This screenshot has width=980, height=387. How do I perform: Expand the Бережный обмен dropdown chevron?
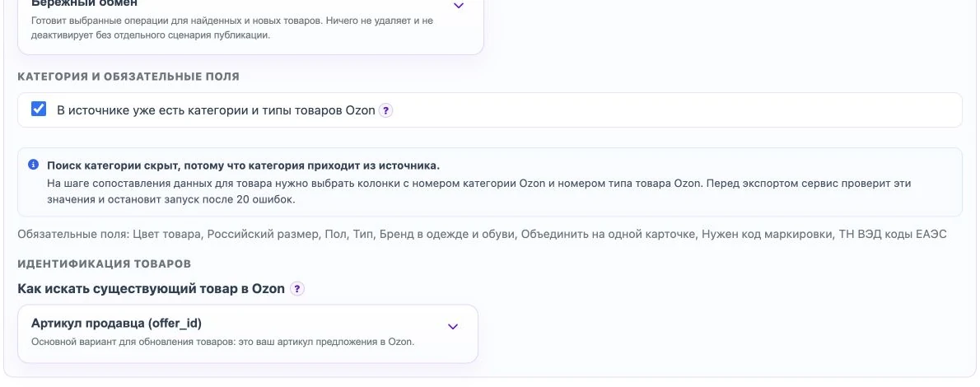click(459, 6)
